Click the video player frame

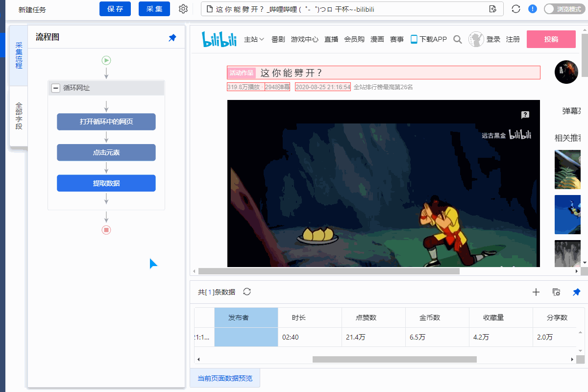[384, 184]
